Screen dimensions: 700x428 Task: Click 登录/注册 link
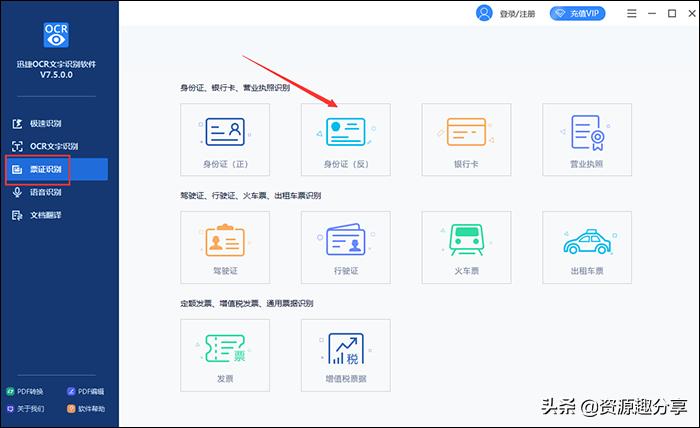tap(517, 14)
